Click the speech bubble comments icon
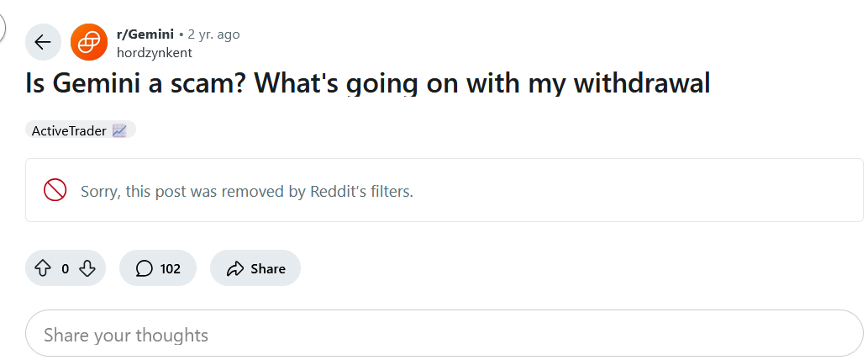Viewport: 868px width, 360px height. point(145,268)
